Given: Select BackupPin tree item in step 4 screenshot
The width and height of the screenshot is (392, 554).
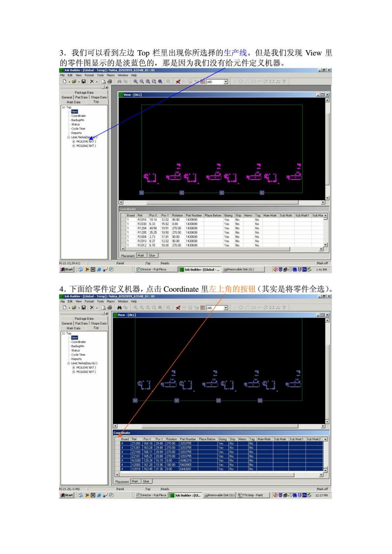Looking at the screenshot, I should (x=78, y=346).
